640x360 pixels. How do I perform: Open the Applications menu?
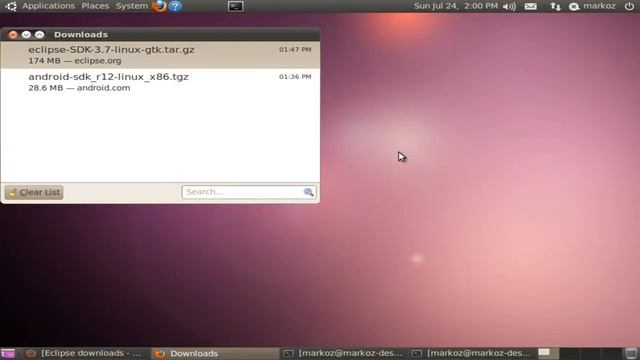coord(49,6)
